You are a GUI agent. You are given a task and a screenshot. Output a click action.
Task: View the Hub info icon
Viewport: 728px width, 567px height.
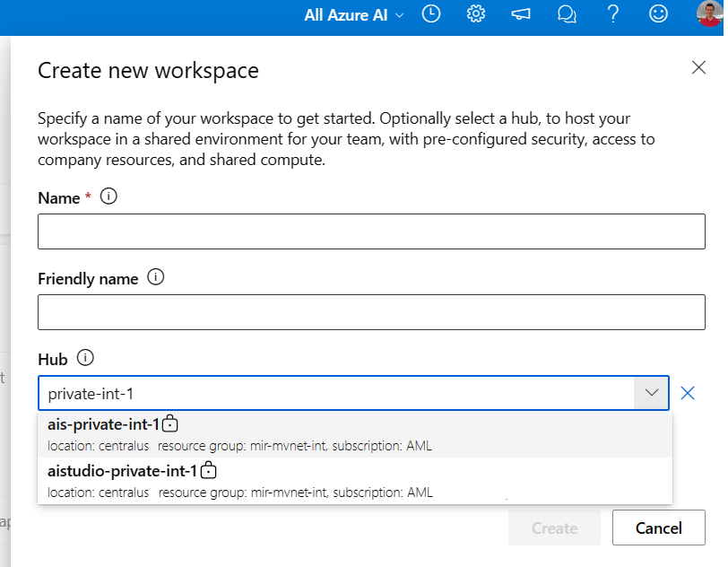click(87, 357)
